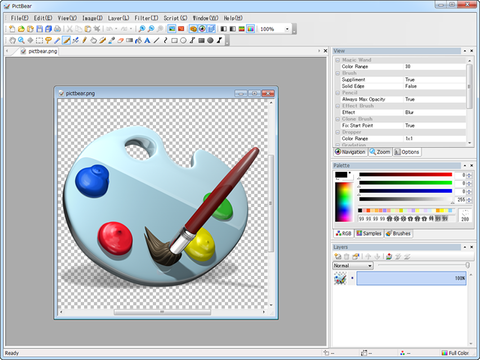Select the Magic Wand tool
The image size is (480, 360).
click(x=57, y=41)
